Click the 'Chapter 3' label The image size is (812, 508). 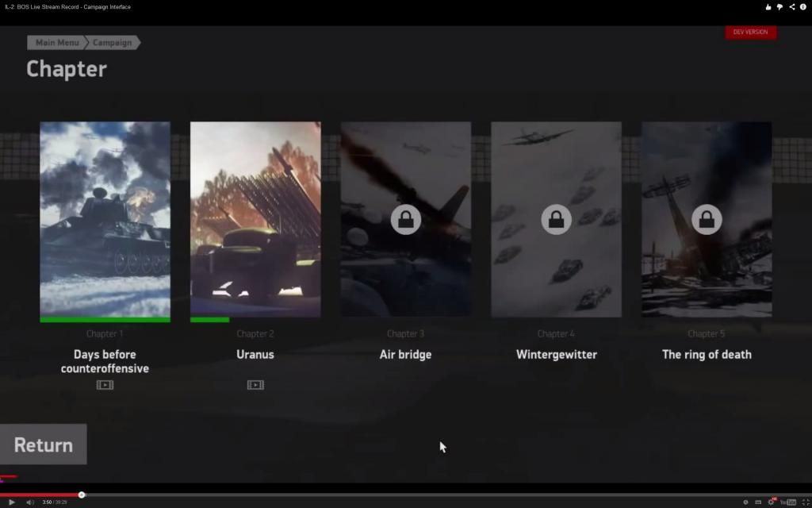click(x=405, y=334)
